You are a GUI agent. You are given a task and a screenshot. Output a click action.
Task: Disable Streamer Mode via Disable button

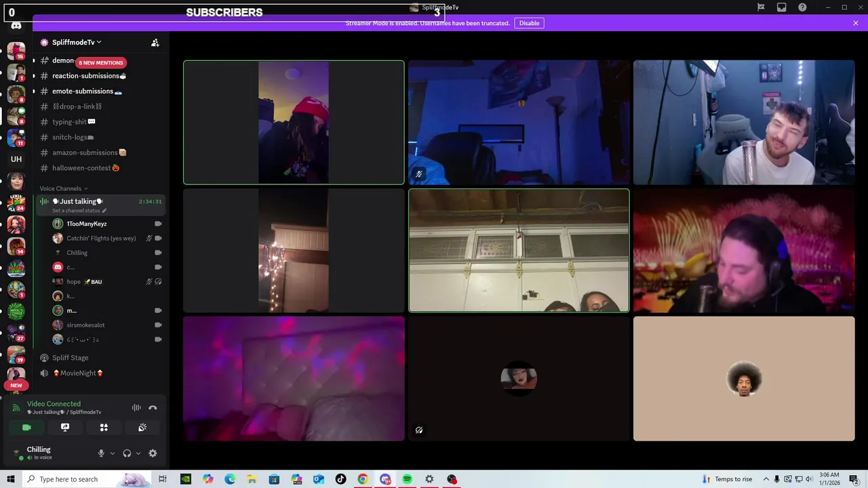(x=529, y=23)
